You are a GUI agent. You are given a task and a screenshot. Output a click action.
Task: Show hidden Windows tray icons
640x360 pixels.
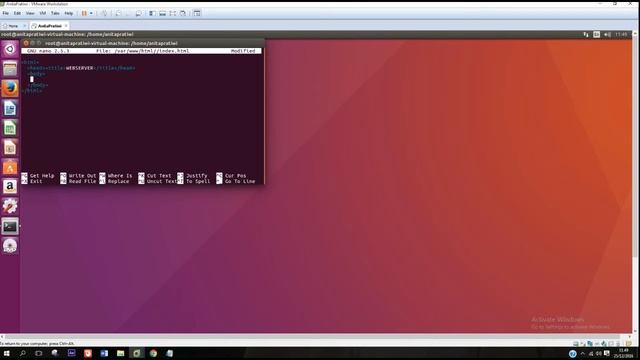pos(582,353)
